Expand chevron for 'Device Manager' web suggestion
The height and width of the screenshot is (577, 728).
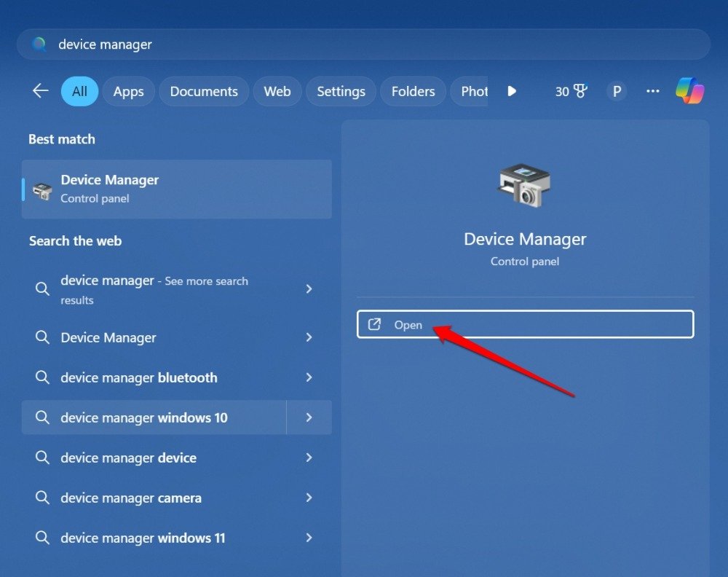309,337
